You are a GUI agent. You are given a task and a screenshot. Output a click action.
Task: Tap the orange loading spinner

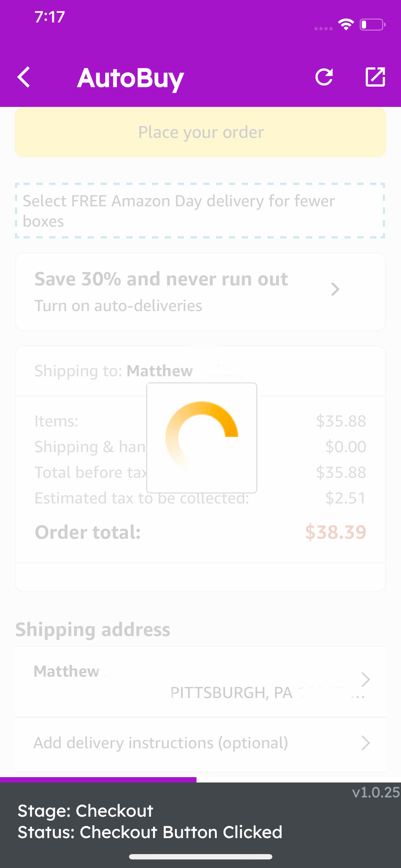click(x=201, y=438)
